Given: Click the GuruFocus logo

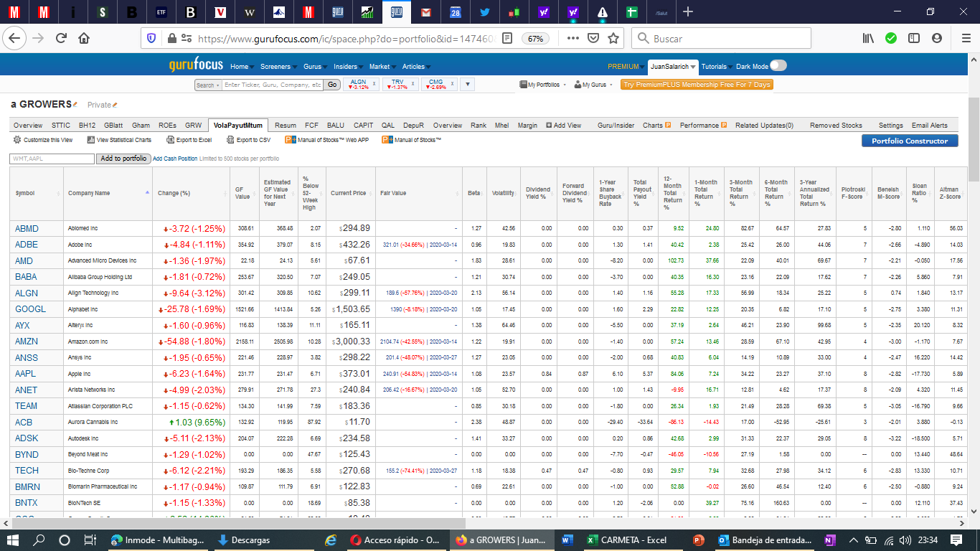Looking at the screenshot, I should tap(196, 65).
